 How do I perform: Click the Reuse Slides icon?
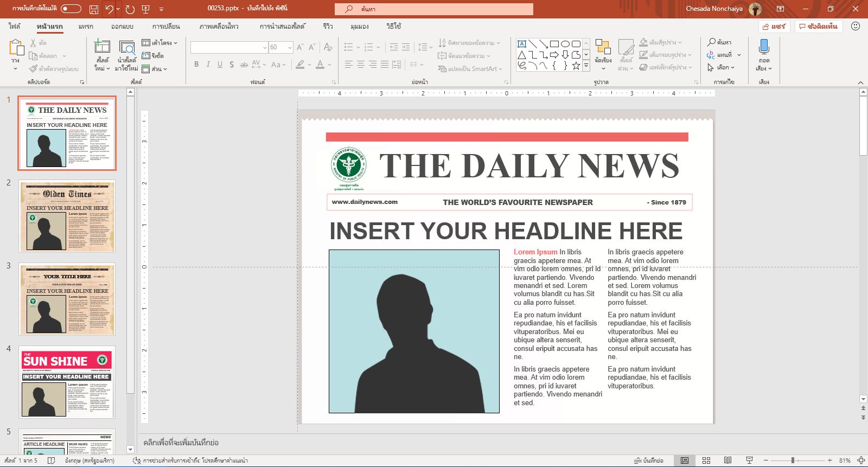126,48
